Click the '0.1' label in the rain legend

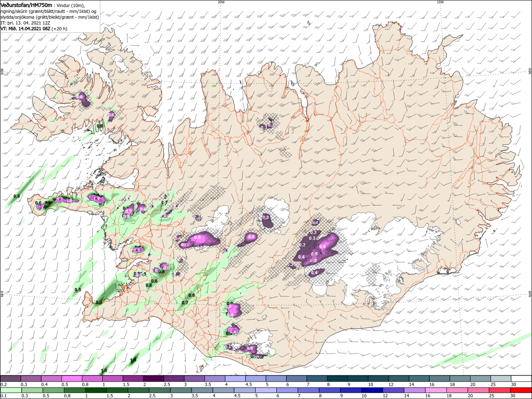point(3,396)
